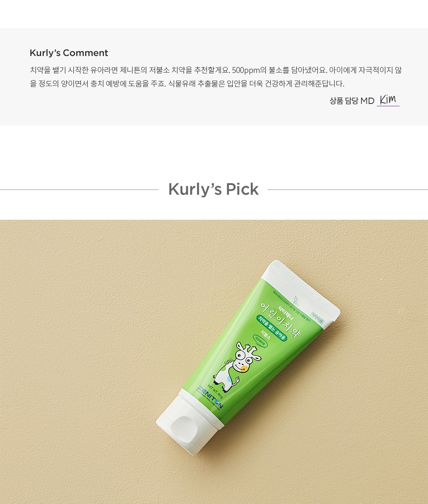The height and width of the screenshot is (504, 428).
Task: Click the 'NET WT. 60g' text on tube
Action: point(215,391)
